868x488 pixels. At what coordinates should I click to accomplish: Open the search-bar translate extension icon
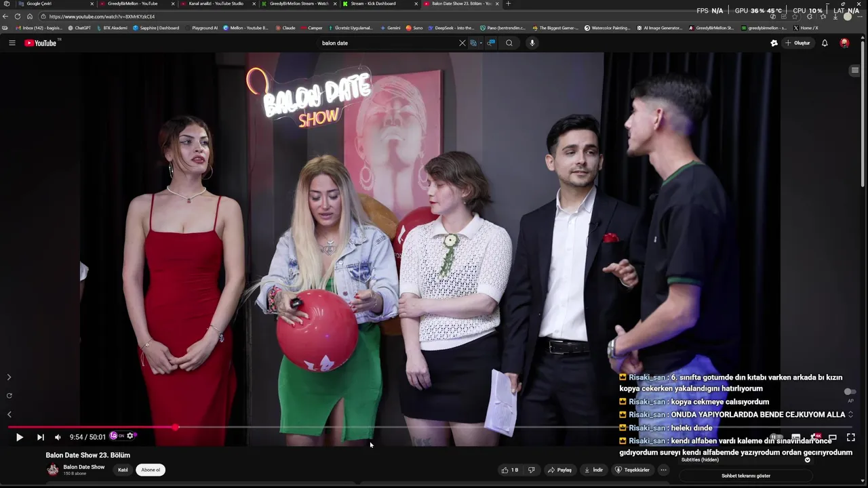tap(475, 43)
